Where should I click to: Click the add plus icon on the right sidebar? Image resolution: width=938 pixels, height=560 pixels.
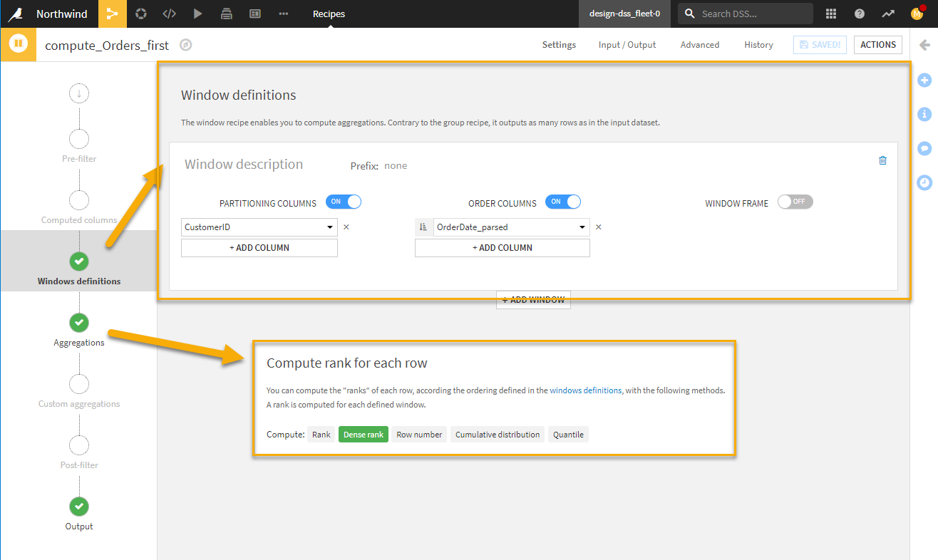(x=924, y=80)
